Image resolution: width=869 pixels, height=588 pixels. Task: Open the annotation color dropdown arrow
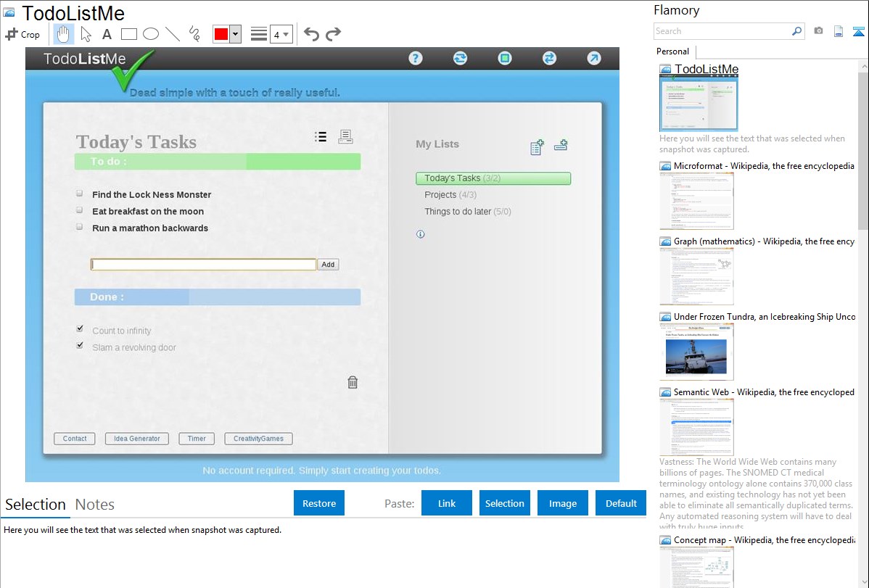click(236, 34)
